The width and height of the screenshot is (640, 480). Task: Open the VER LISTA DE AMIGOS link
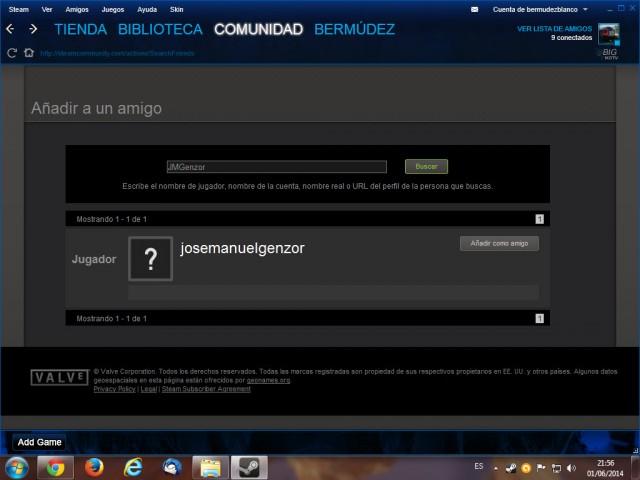point(553,29)
